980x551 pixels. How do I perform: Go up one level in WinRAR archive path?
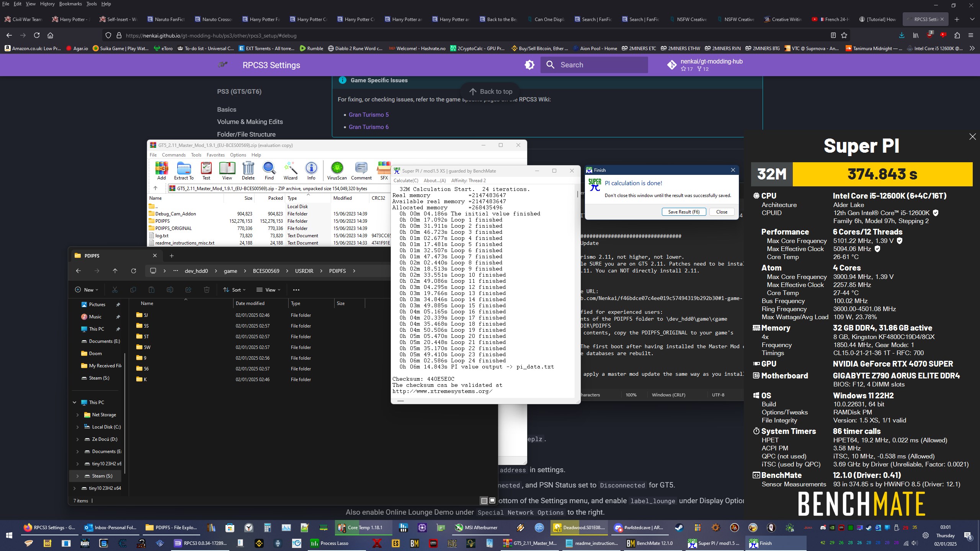pyautogui.click(x=155, y=188)
